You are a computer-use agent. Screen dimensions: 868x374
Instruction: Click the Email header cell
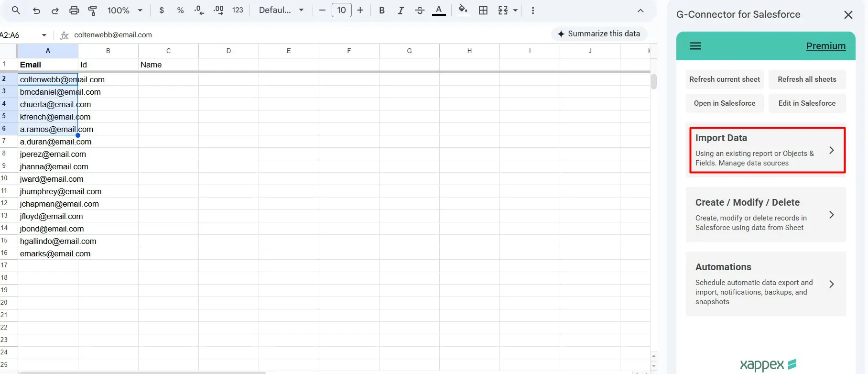48,65
